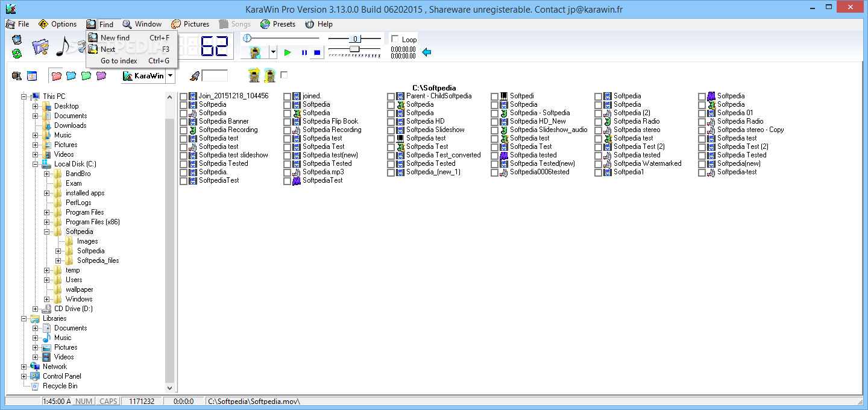Image resolution: width=868 pixels, height=410 pixels.
Task: Click the playback position slider handle
Action: click(247, 39)
